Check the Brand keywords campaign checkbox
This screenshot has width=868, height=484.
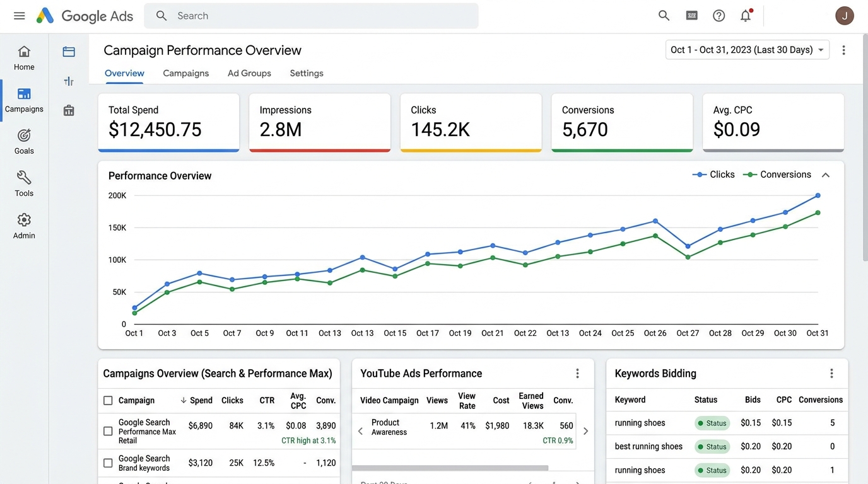(108, 463)
